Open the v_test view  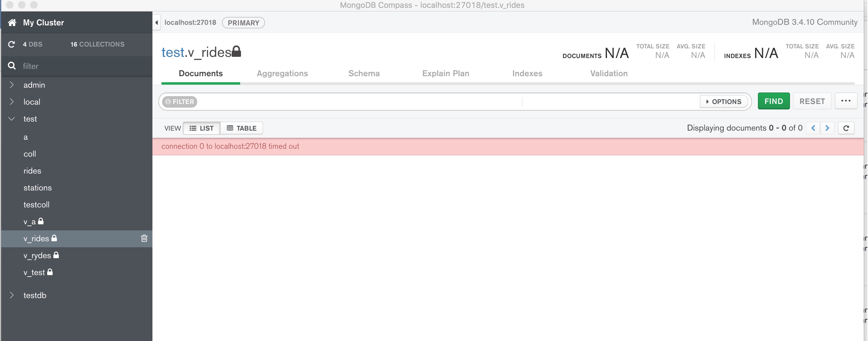tap(77, 272)
